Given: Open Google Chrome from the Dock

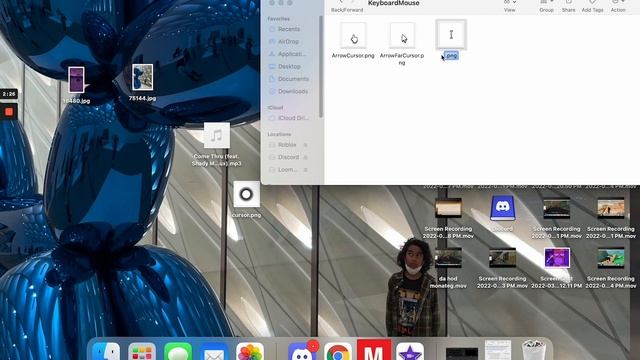Looking at the screenshot, I should point(338,352).
